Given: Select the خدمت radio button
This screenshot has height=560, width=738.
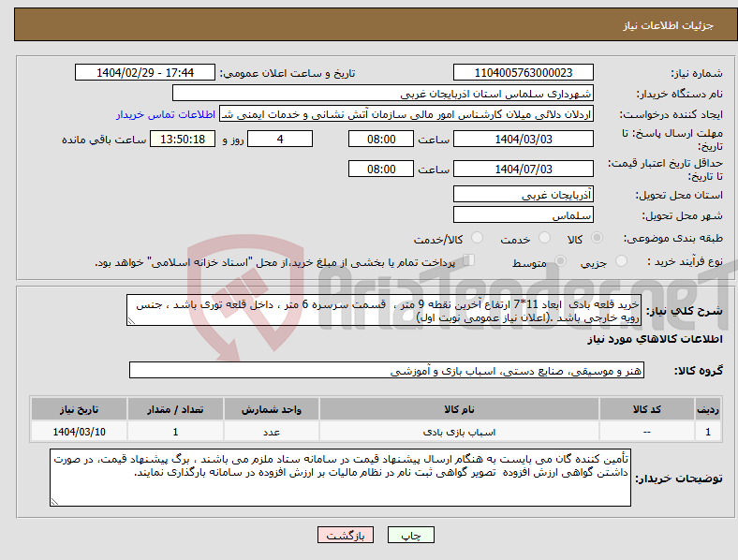Looking at the screenshot, I should click(544, 238).
